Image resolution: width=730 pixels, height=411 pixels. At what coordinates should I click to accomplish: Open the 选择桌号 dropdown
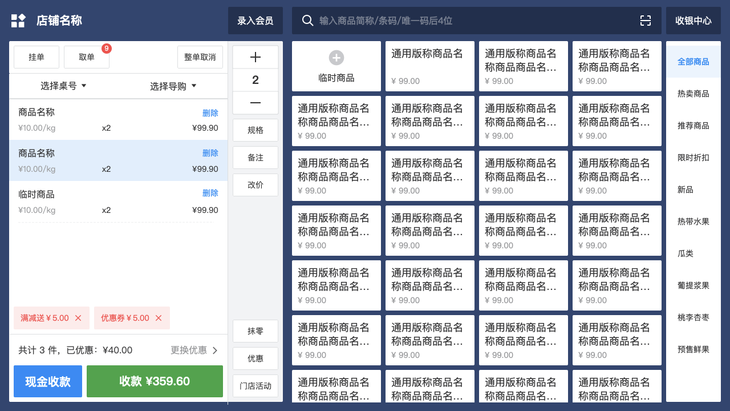[x=63, y=86]
